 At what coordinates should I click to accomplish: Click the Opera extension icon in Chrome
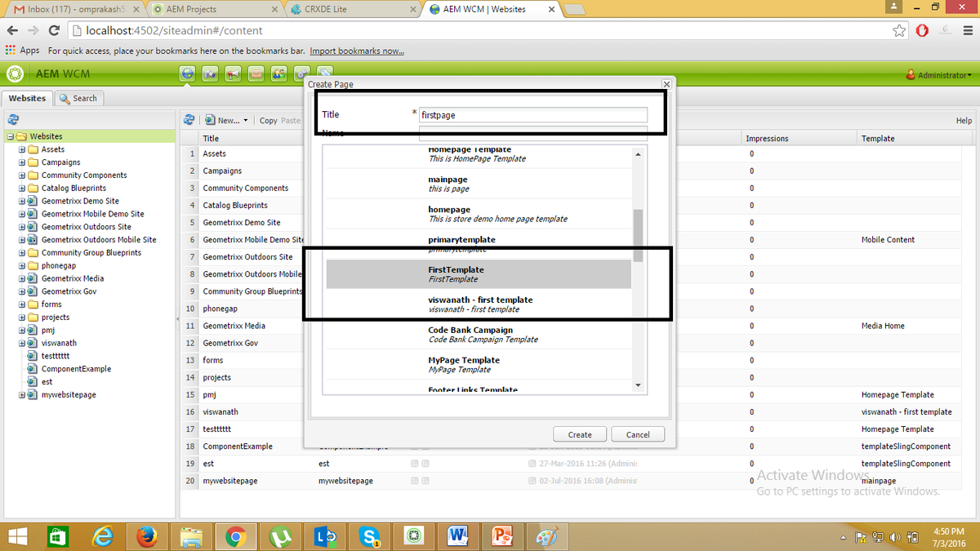pos(922,31)
